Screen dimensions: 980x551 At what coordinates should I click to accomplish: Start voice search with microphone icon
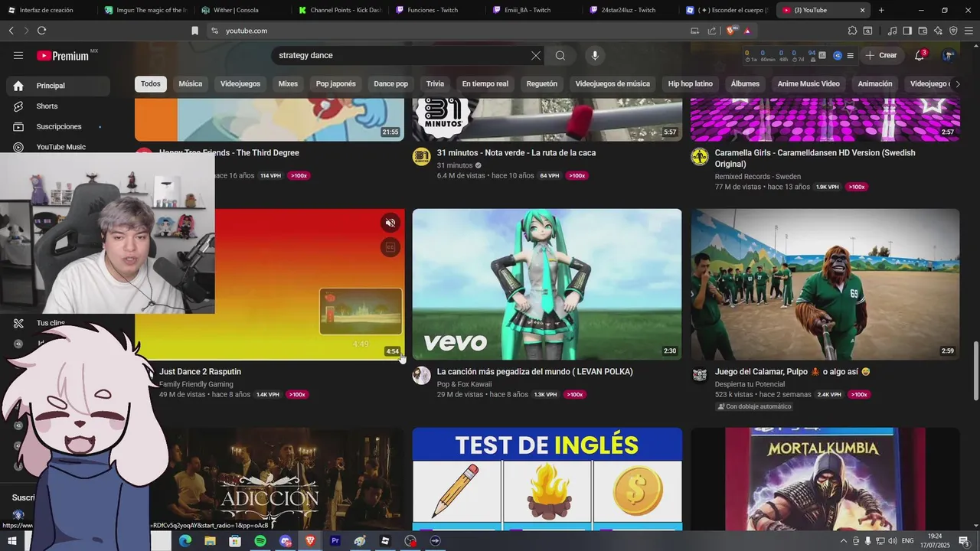[595, 55]
